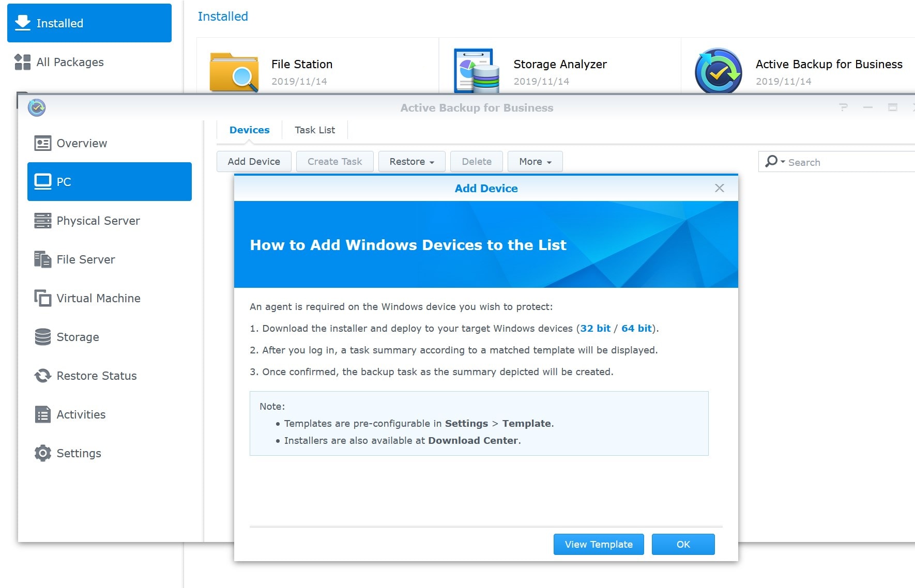Click the Overview sidebar icon

pos(42,143)
